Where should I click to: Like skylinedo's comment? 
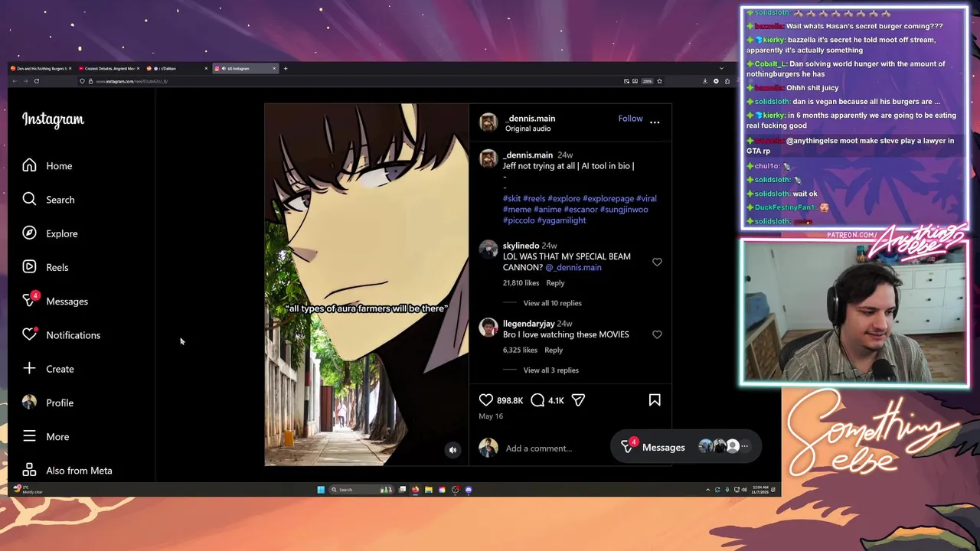tap(657, 262)
